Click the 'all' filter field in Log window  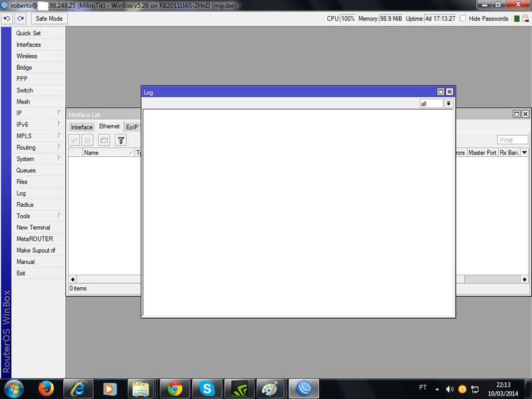[x=431, y=104]
